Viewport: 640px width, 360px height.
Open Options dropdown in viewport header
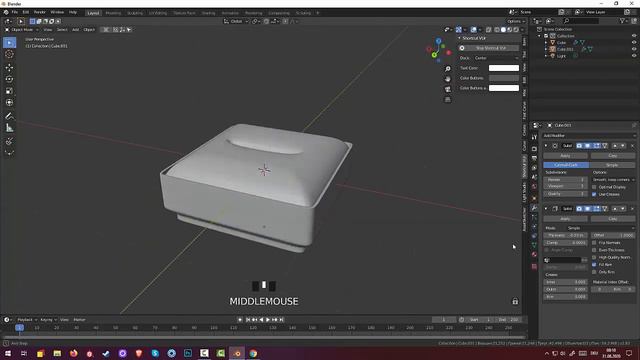pyautogui.click(x=515, y=21)
